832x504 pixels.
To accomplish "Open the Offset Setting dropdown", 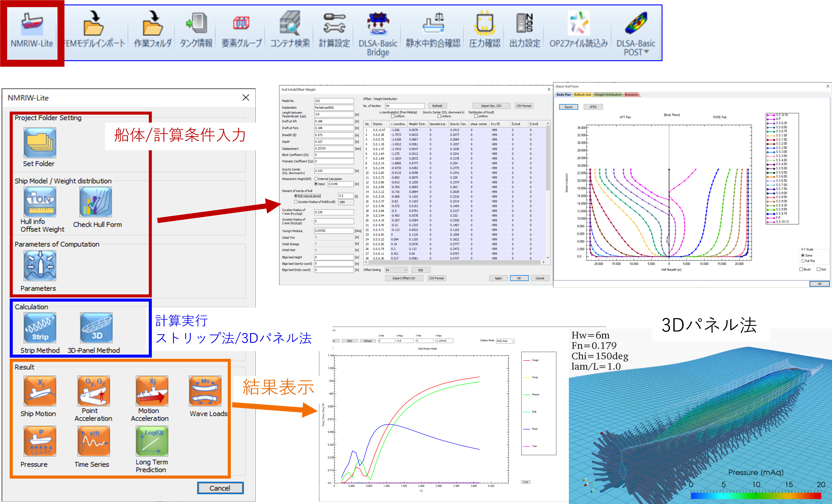I will click(396, 270).
